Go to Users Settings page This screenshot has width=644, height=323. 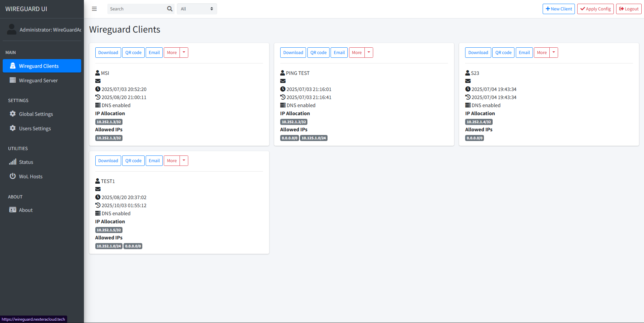(x=35, y=128)
